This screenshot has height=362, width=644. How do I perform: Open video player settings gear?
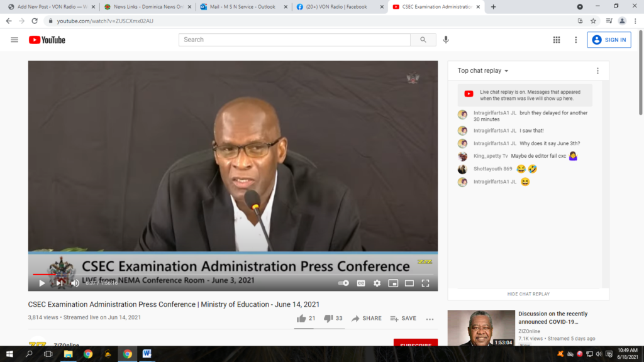(377, 283)
